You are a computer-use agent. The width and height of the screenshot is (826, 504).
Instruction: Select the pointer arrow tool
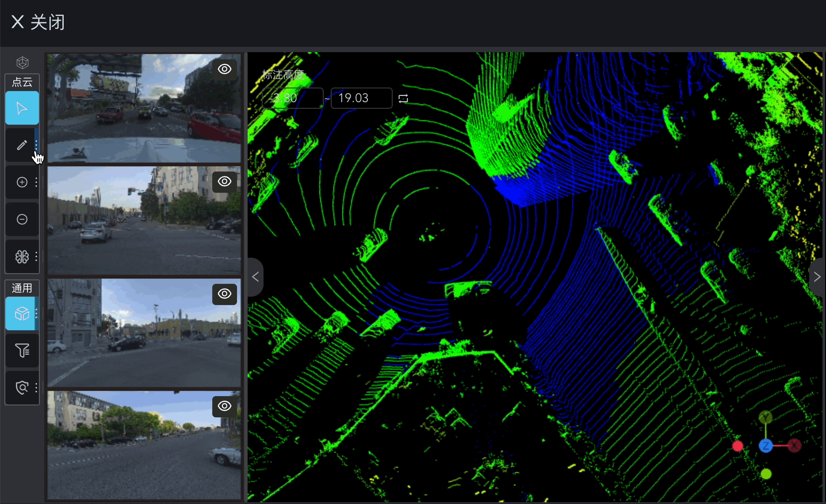(22, 108)
